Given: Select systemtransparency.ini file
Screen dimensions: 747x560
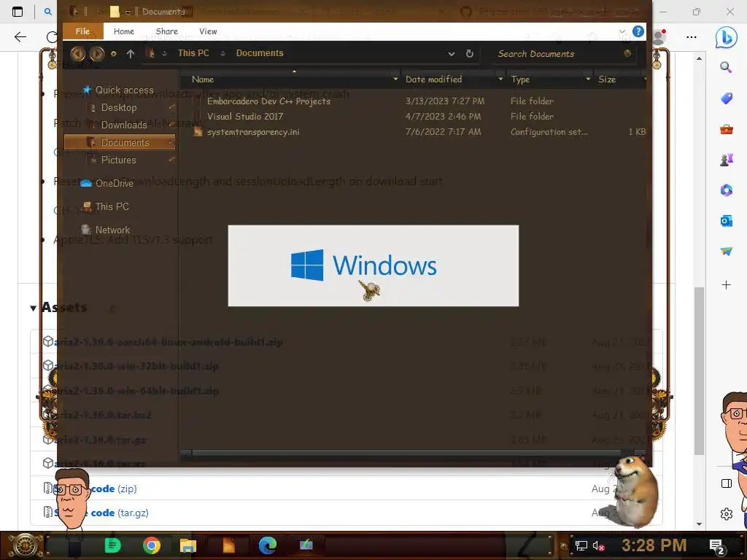Looking at the screenshot, I should [253, 132].
